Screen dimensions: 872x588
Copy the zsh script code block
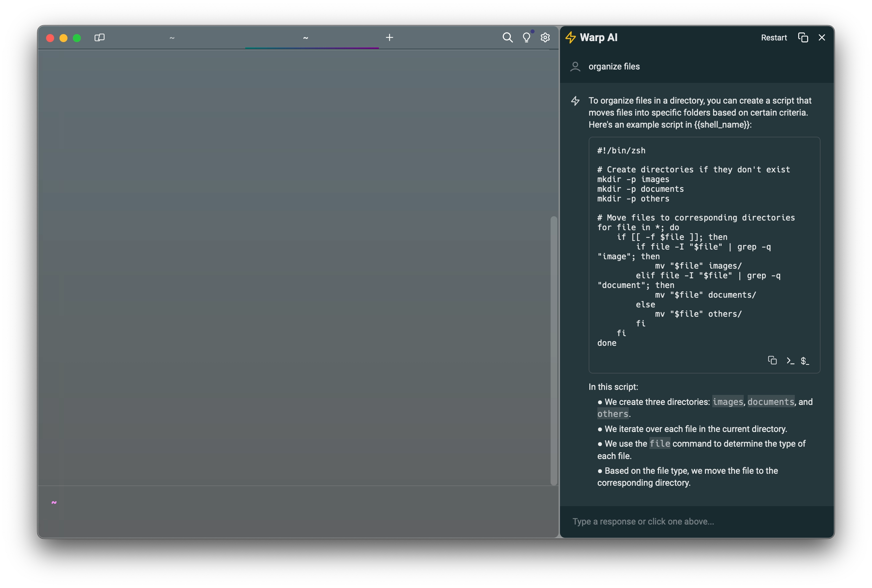[x=772, y=360]
